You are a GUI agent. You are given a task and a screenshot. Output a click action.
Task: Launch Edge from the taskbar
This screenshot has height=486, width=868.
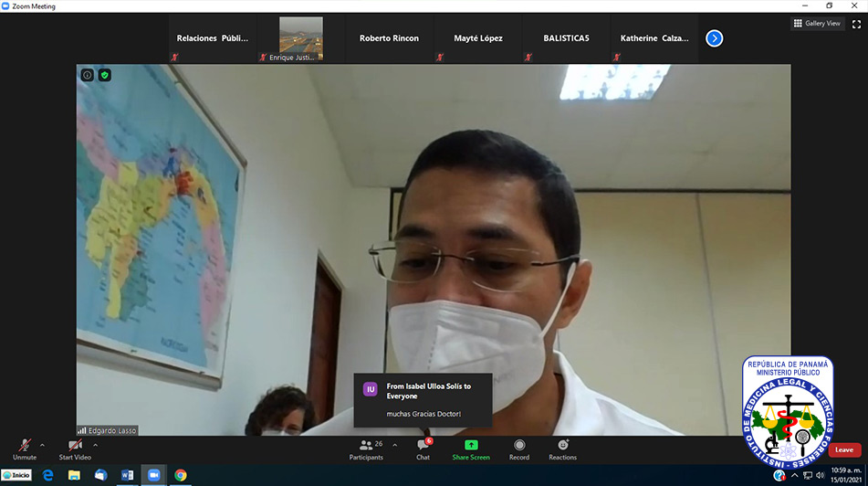click(x=47, y=475)
